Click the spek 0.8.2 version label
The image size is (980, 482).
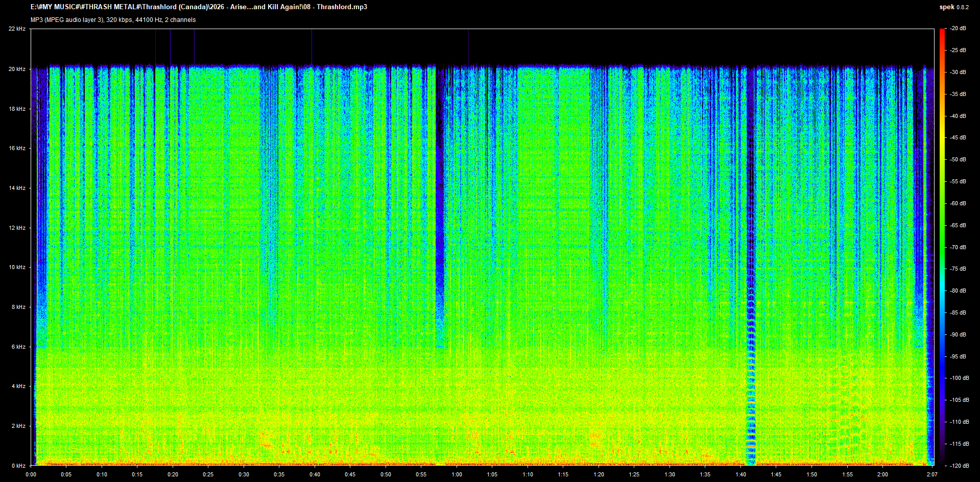(x=954, y=7)
